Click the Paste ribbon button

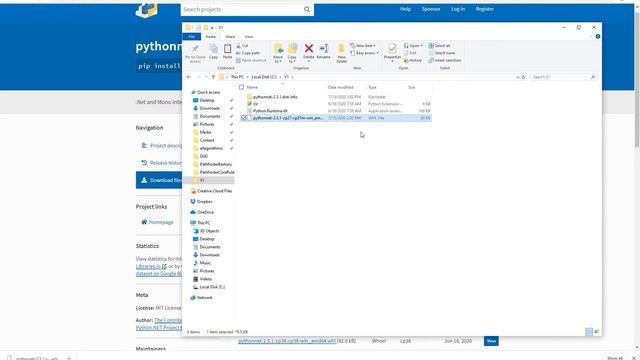(x=227, y=52)
